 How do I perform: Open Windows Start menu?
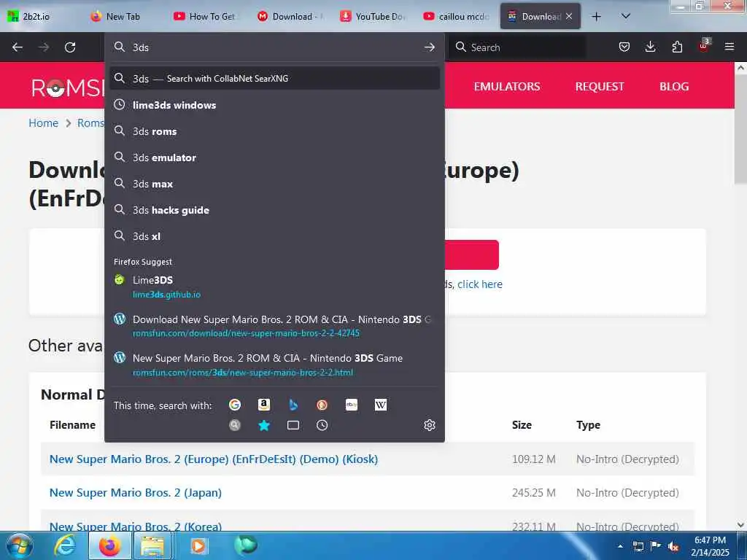(x=20, y=545)
